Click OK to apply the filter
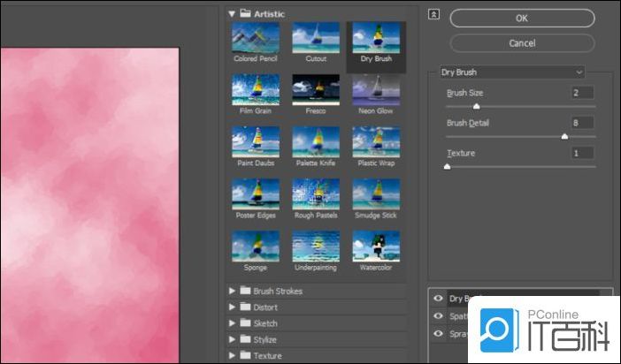 [x=522, y=19]
